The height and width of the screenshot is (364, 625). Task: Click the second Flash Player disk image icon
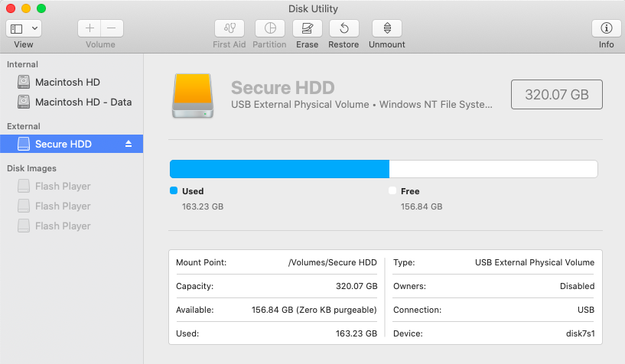(24, 206)
